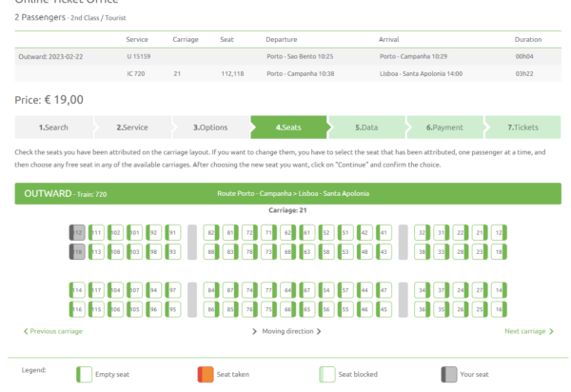Select seat 16
Screen dimensions: 571x392
(x=499, y=309)
